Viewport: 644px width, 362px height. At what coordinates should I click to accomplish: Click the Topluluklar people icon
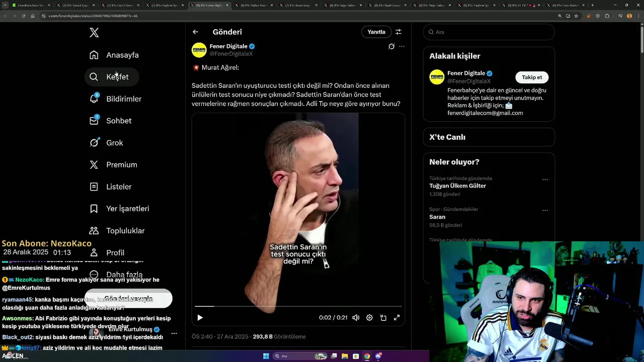pos(94,231)
